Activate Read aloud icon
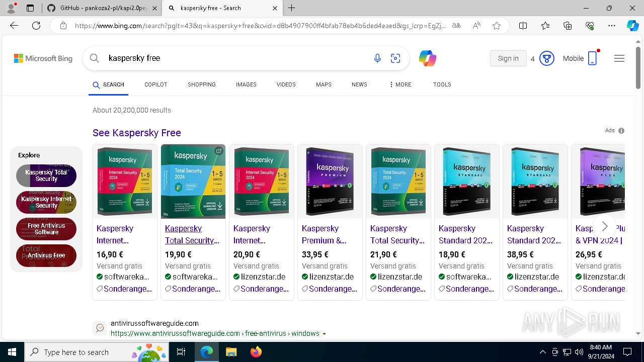The image size is (644, 362). point(476,26)
